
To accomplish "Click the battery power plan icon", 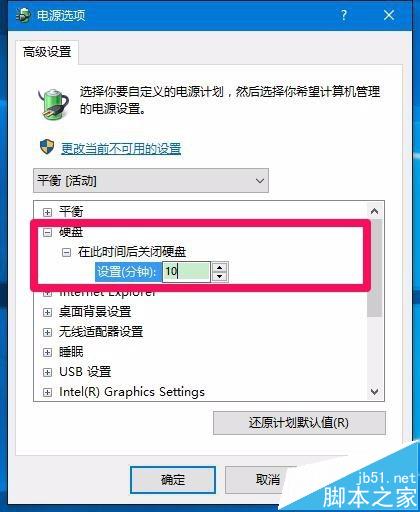I will tap(53, 103).
